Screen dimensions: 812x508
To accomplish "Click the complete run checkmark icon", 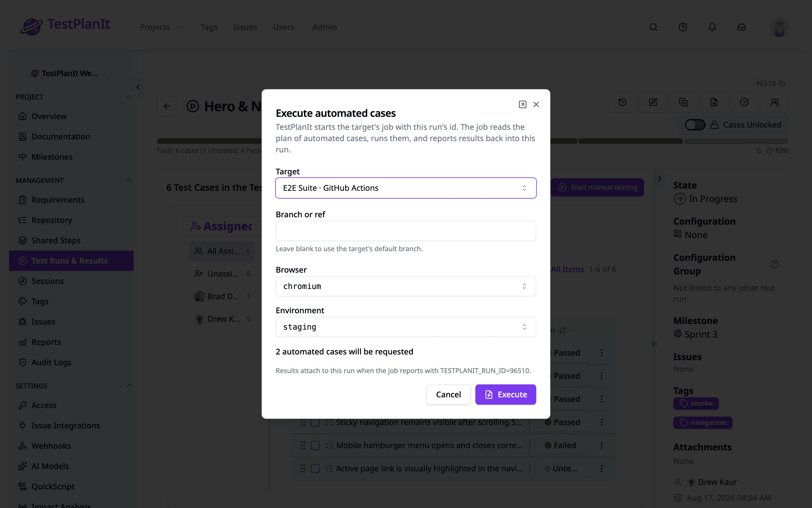I will pos(744,102).
